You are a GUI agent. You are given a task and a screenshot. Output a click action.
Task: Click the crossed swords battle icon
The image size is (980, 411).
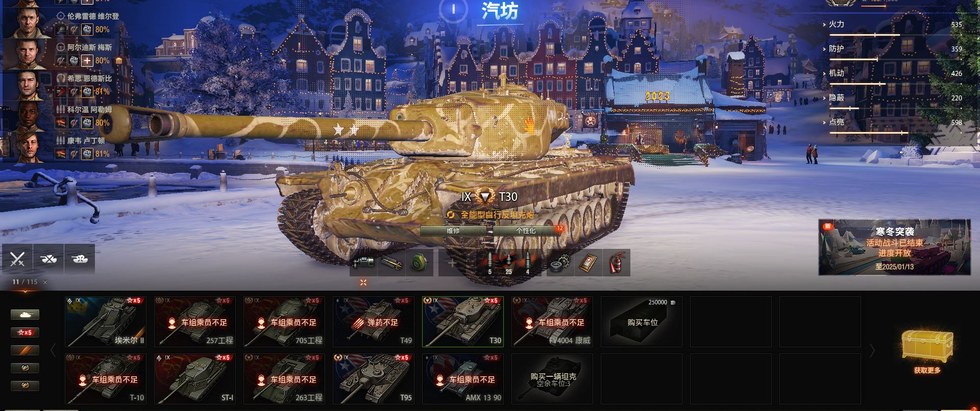coord(17,259)
